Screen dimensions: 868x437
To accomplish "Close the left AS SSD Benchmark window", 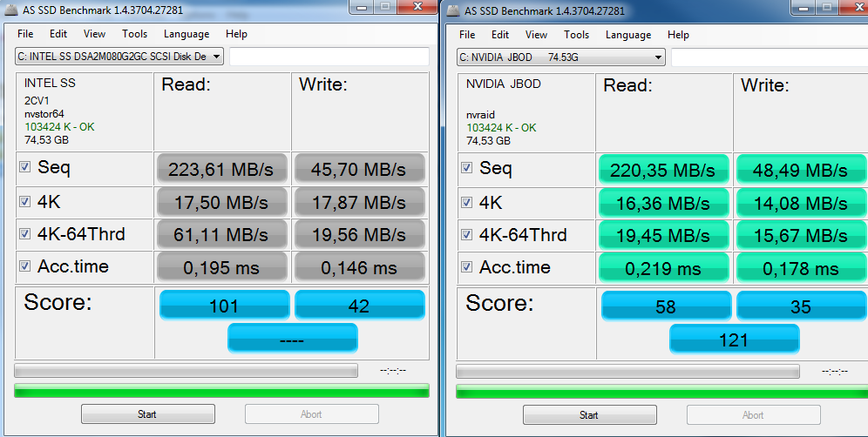I will 417,7.
